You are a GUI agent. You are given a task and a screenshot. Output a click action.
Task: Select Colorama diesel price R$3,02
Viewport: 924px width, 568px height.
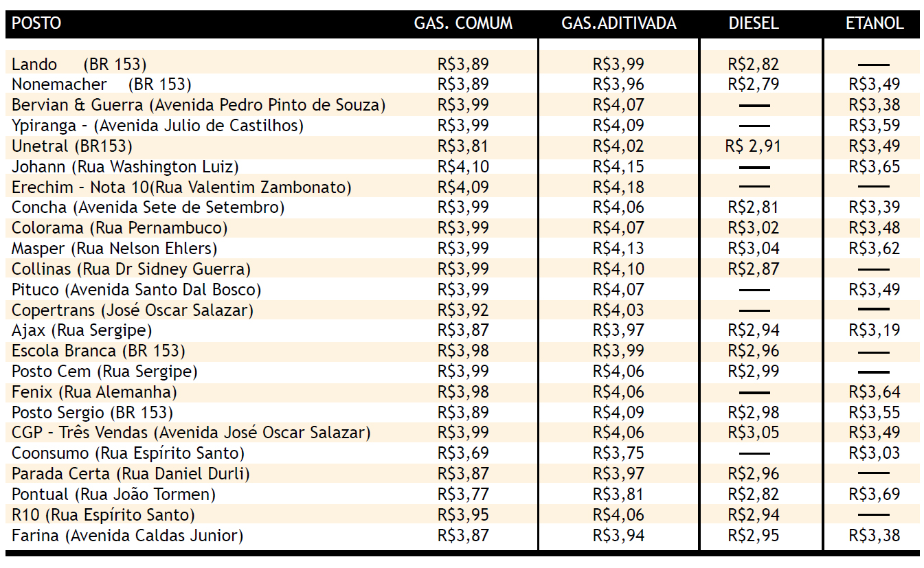[754, 228]
